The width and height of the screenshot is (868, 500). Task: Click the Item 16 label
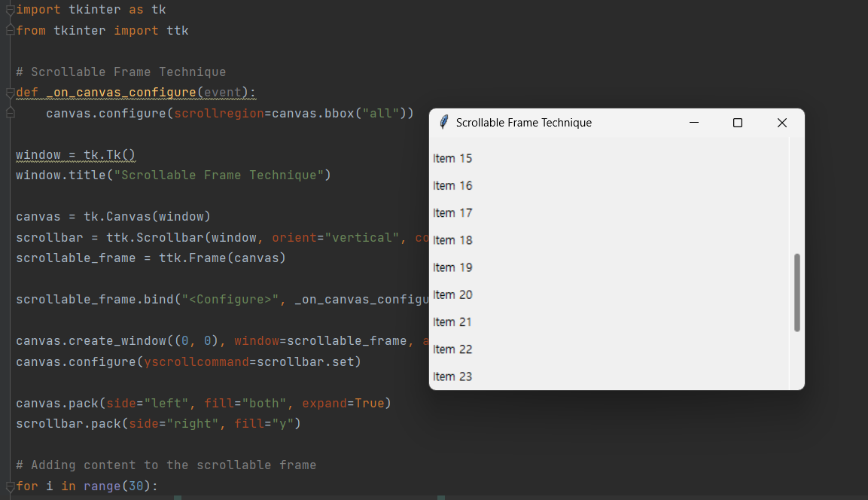(x=452, y=185)
